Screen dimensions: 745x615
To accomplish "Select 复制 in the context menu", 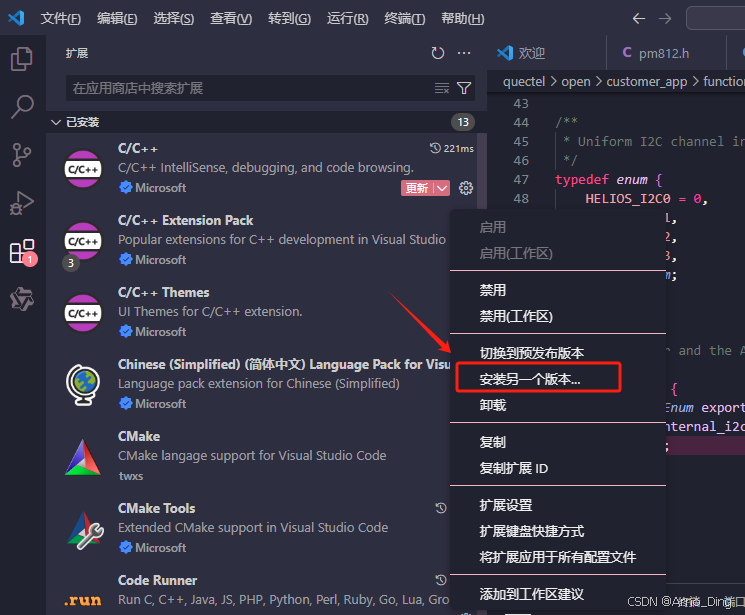I will pos(558,442).
